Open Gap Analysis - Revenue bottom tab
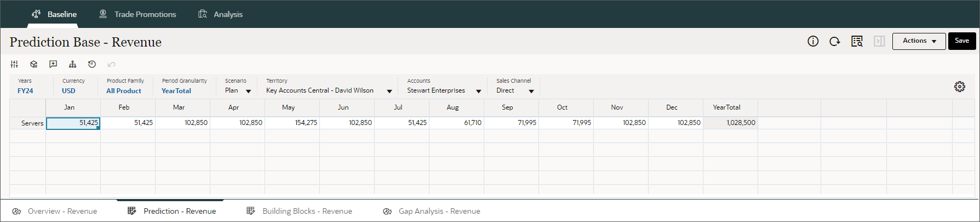 pos(432,211)
